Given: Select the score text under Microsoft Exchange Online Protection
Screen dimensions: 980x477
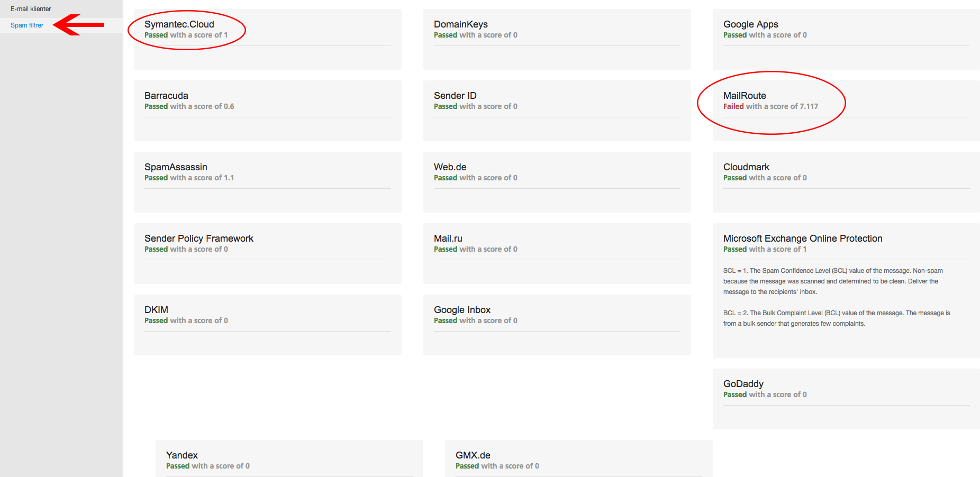Looking at the screenshot, I should [765, 249].
